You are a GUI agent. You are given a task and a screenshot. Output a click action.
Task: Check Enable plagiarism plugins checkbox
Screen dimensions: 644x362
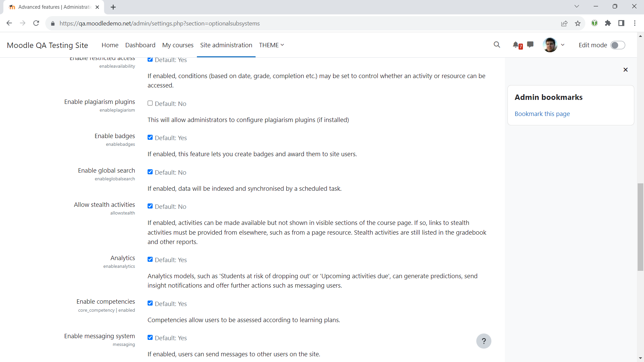pos(150,103)
